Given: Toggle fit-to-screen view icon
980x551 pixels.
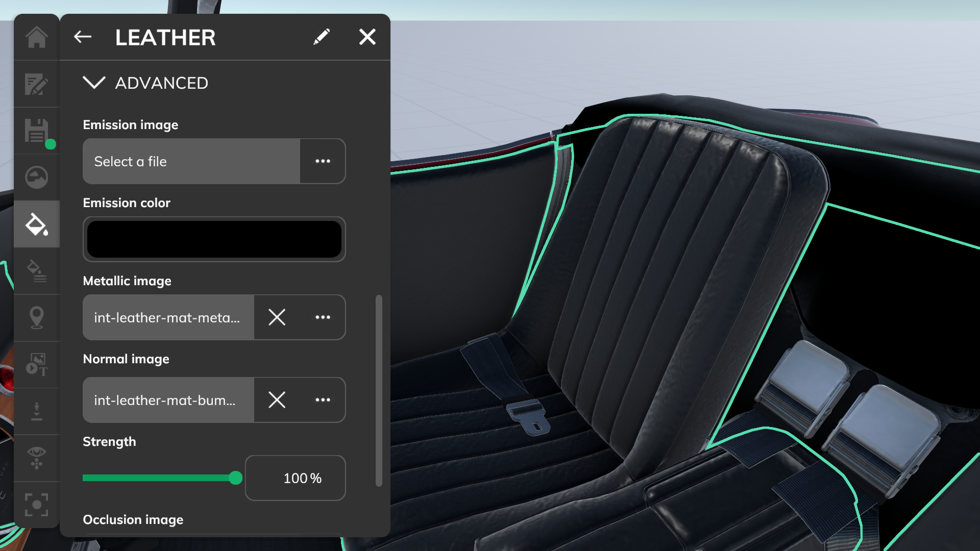Looking at the screenshot, I should pyautogui.click(x=36, y=506).
